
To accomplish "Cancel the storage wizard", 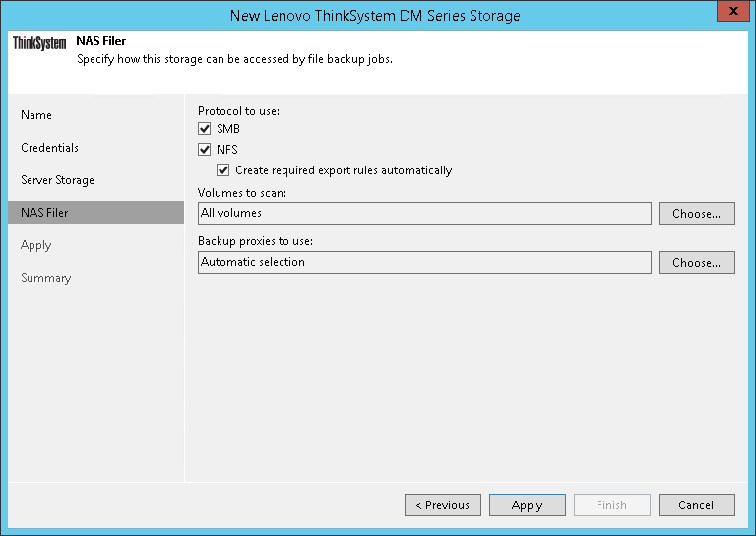I will 697,505.
